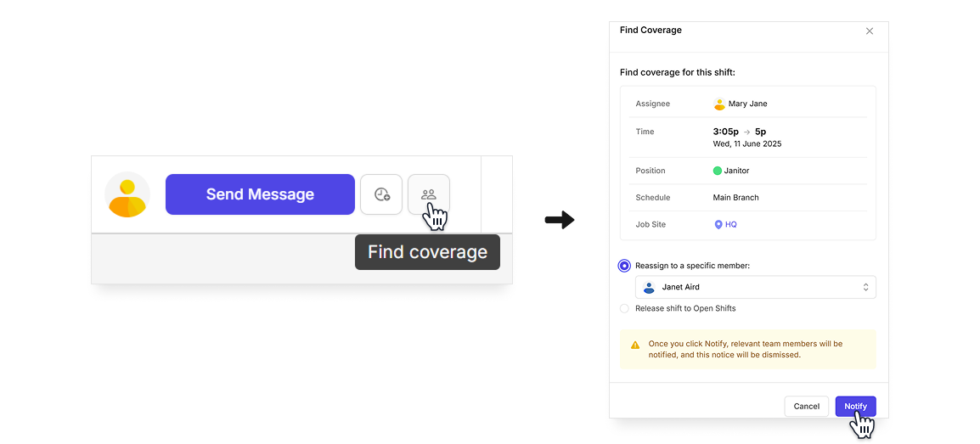Click the Send Message button

tap(260, 194)
